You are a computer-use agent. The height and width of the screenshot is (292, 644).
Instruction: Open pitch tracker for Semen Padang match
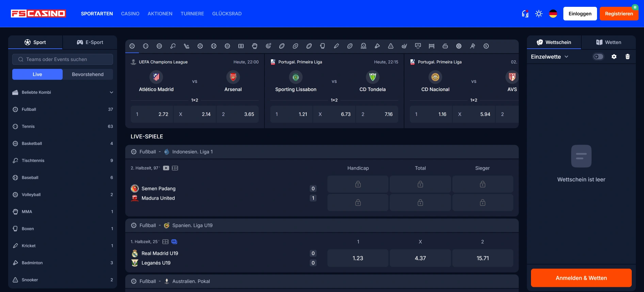click(x=175, y=168)
